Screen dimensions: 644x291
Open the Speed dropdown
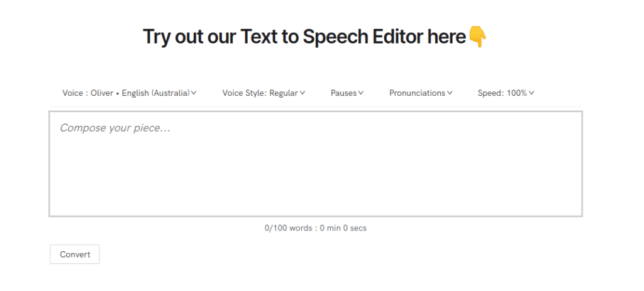(506, 93)
